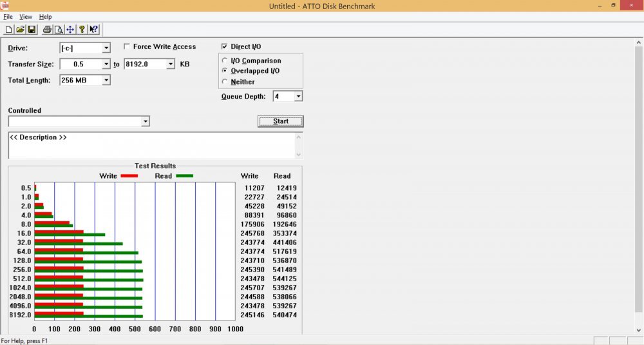Enable the Force Write Access checkbox
644x345 pixels.
click(128, 46)
